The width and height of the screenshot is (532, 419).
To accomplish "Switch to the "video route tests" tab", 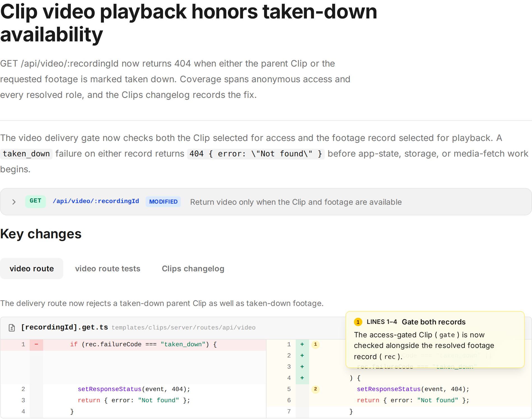I will pyautogui.click(x=108, y=269).
